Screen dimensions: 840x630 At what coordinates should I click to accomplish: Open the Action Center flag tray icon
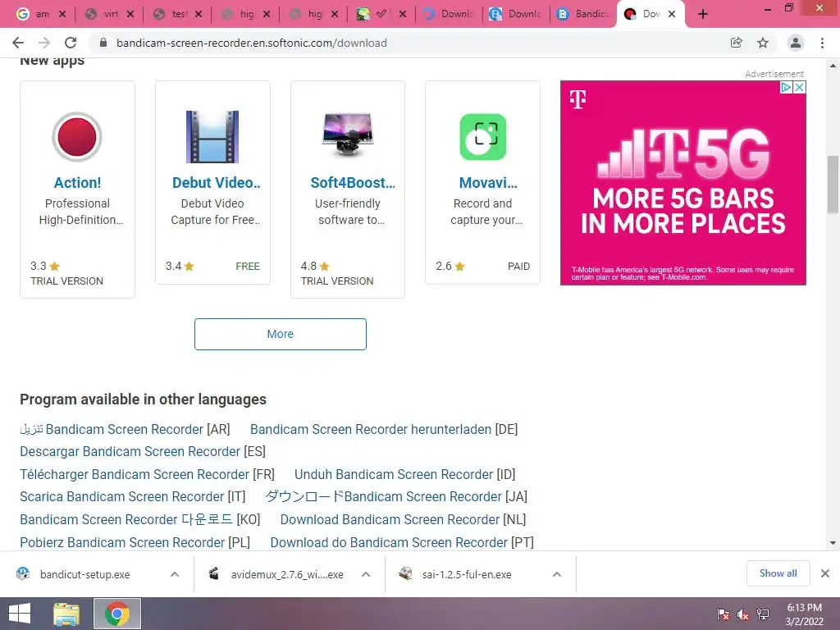724,614
